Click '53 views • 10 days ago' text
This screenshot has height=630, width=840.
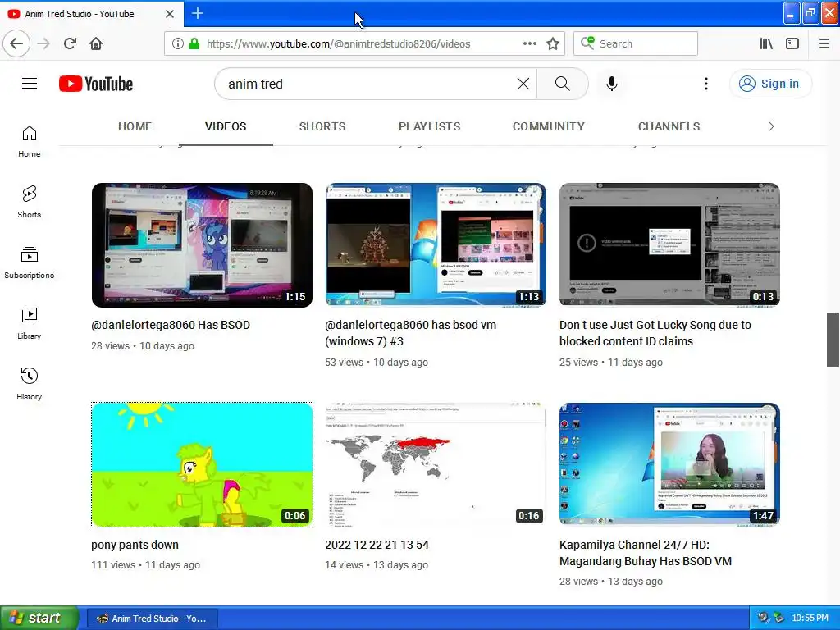point(376,362)
